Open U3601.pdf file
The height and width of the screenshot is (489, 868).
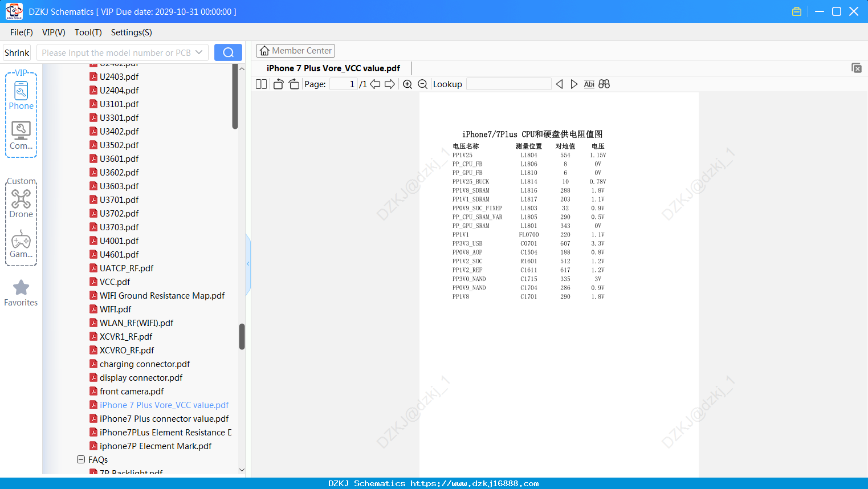point(114,158)
